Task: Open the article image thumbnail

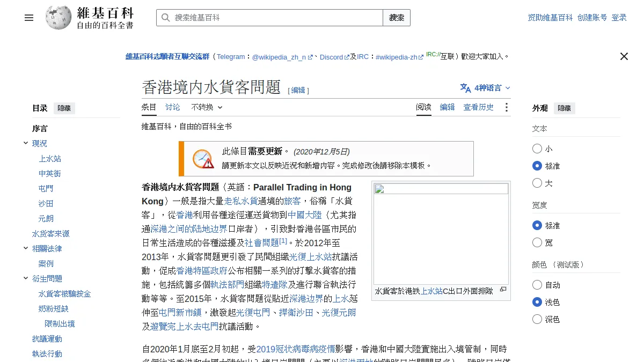Action: (x=441, y=234)
